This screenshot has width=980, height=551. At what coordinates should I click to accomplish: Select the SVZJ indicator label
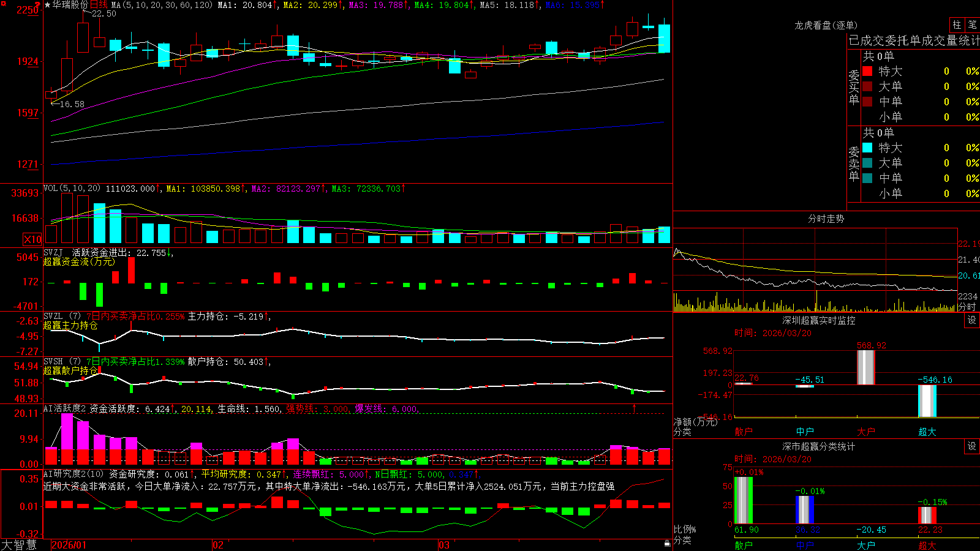point(53,253)
